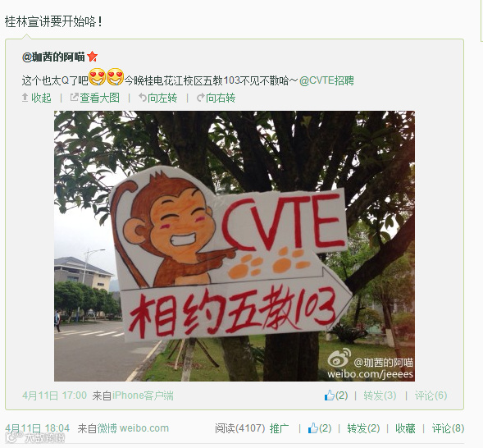Open the @CVTE招聘 mention link

point(326,80)
